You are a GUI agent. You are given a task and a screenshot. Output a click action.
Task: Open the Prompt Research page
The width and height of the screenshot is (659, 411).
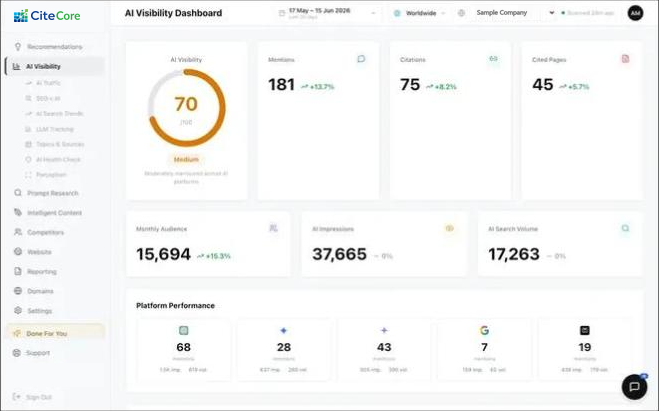tap(55, 193)
